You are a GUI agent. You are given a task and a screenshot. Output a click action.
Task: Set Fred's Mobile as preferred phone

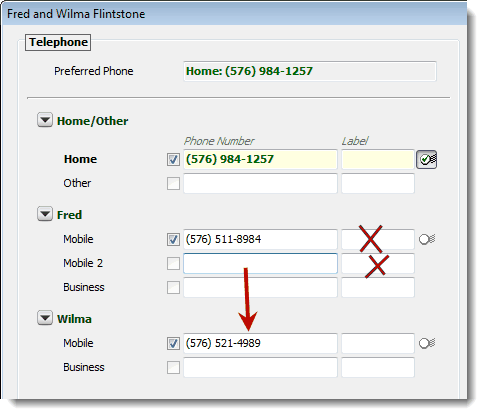[x=427, y=239]
